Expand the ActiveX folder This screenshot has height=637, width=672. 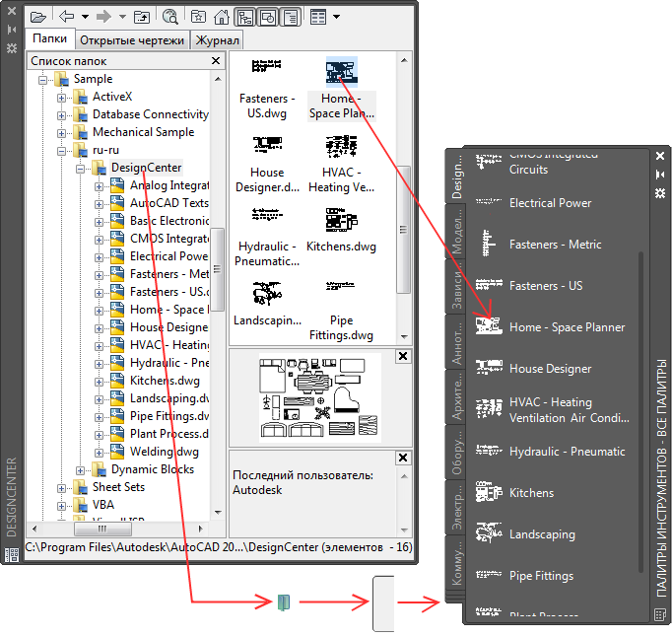point(61,98)
